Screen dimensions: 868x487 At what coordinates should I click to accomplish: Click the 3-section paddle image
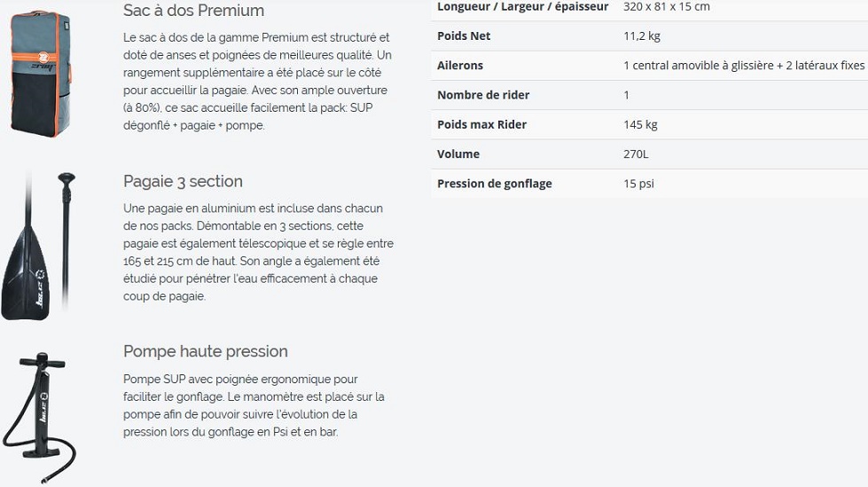point(38,246)
